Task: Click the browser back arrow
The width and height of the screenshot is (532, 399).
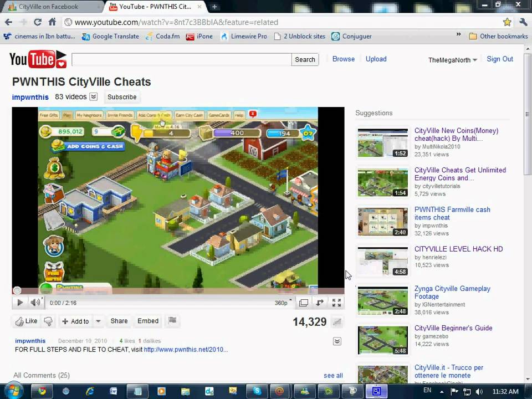Action: point(8,22)
